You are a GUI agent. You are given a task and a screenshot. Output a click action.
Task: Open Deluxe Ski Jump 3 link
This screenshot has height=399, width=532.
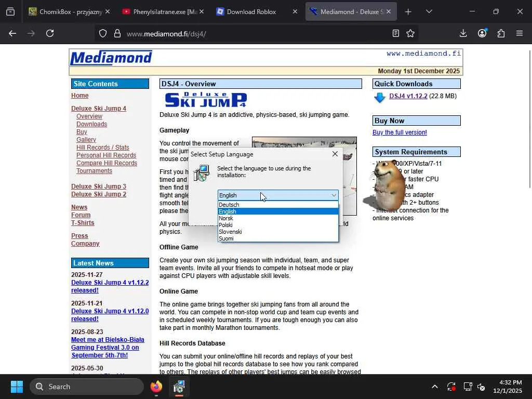point(99,187)
